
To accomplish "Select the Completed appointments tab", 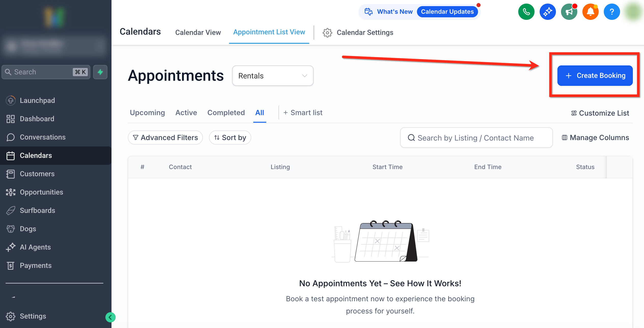I will click(x=226, y=113).
